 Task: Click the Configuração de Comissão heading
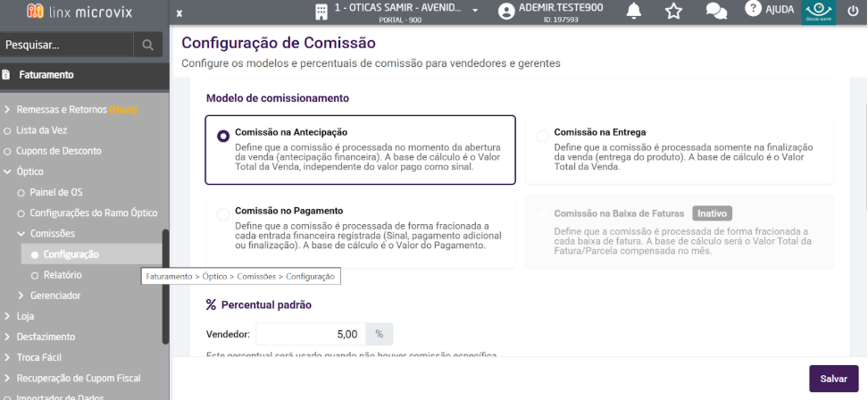coord(279,43)
